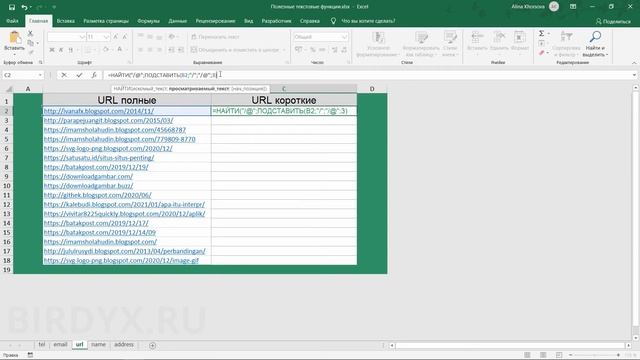The width and height of the screenshot is (640, 360).
Task: Cancel formula entry with the X icon
Action: point(64,75)
